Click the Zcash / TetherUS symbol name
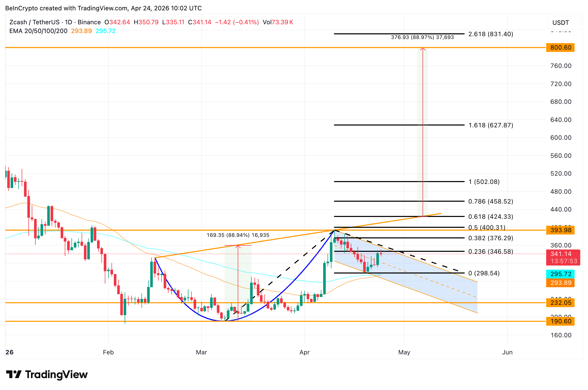The height and width of the screenshot is (390, 588). pyautogui.click(x=35, y=22)
